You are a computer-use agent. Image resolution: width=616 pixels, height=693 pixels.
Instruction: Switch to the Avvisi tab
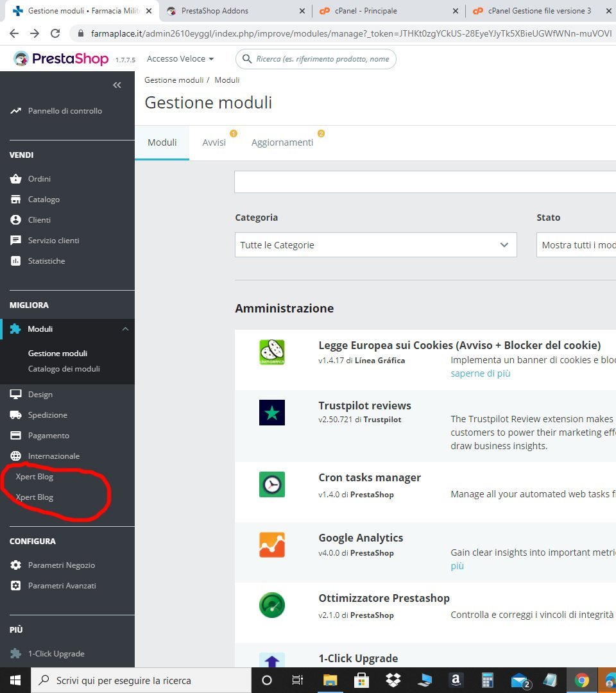point(214,142)
